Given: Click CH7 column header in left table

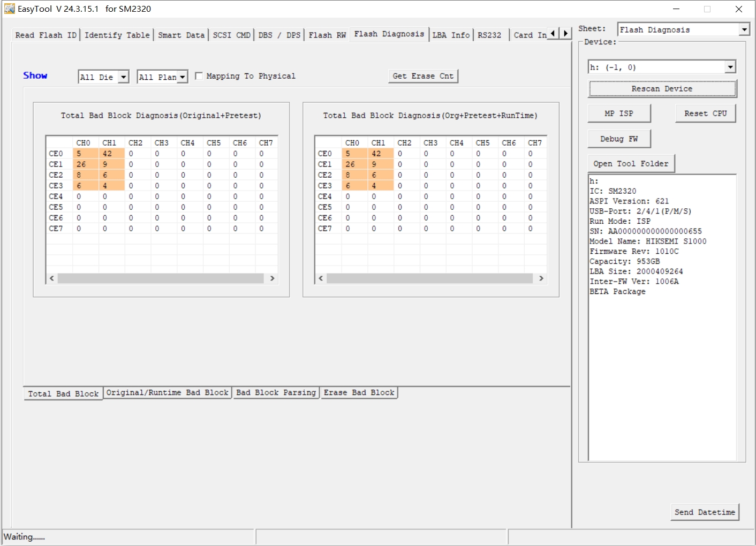Looking at the screenshot, I should click(x=266, y=143).
